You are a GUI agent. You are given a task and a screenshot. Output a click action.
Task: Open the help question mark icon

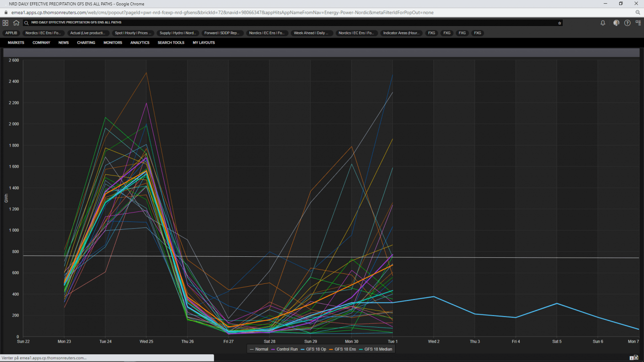click(627, 23)
